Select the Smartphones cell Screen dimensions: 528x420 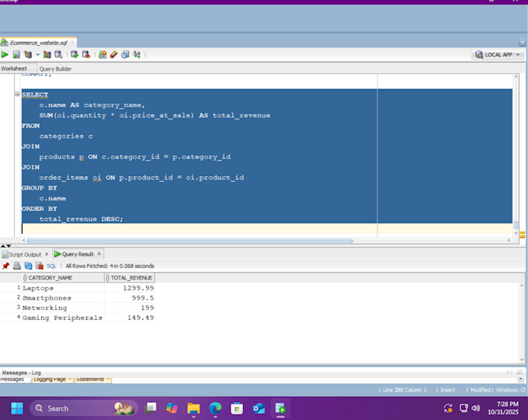[x=63, y=298]
